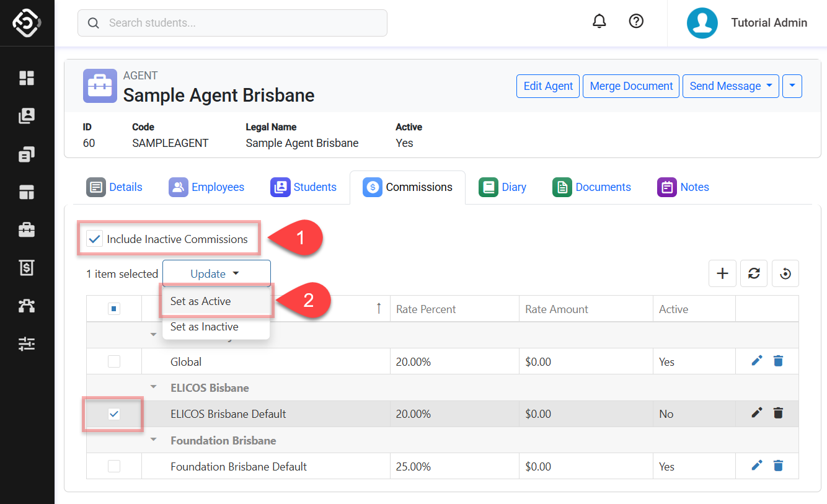Tick the Global commission row checkbox
The height and width of the screenshot is (504, 827).
[114, 361]
